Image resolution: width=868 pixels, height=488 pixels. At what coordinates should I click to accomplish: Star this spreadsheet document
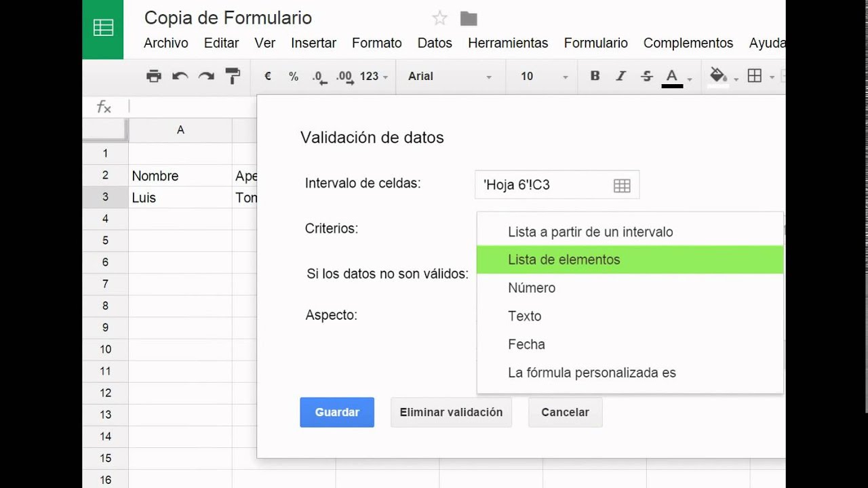pyautogui.click(x=439, y=18)
